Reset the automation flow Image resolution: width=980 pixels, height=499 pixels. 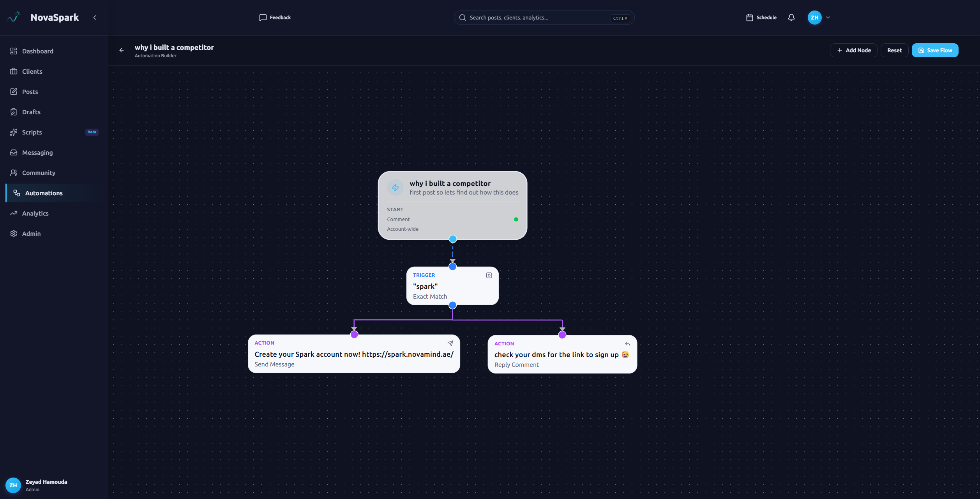point(894,50)
